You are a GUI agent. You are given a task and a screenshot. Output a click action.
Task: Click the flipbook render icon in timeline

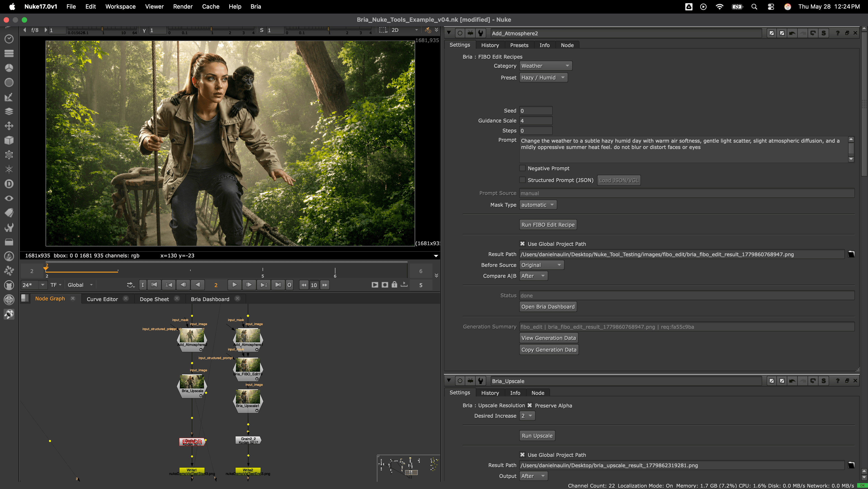[x=375, y=285]
